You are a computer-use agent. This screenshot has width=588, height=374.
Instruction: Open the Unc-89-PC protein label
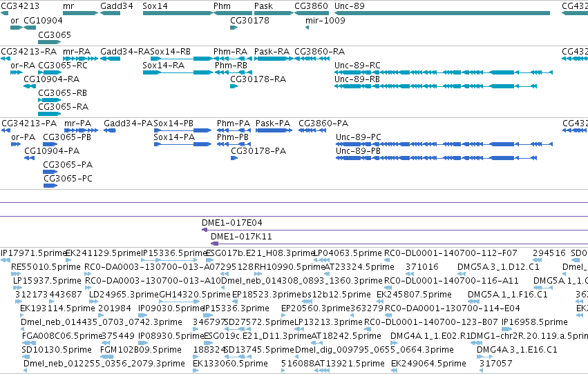pyautogui.click(x=359, y=137)
